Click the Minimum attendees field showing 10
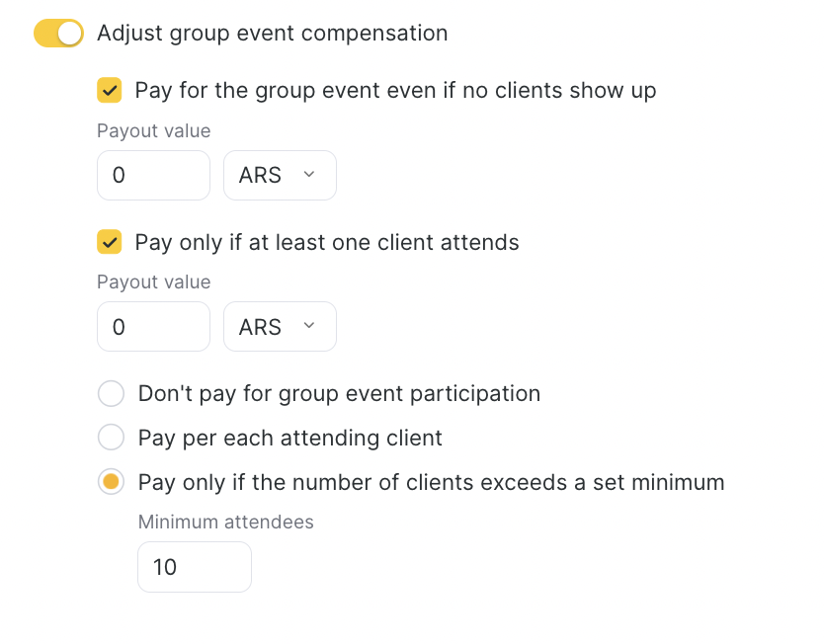 coord(194,567)
